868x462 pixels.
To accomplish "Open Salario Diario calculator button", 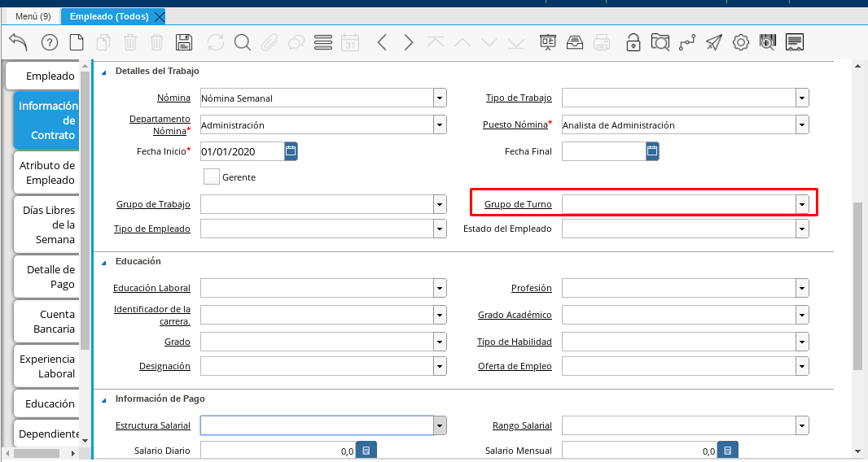I will 366,451.
